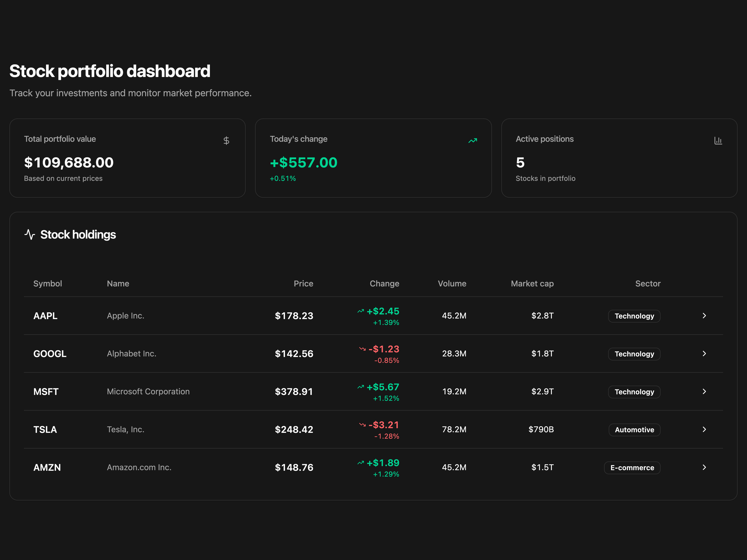Click the Amazon.com Inc. name cell
This screenshot has width=747, height=560.
pyautogui.click(x=139, y=467)
